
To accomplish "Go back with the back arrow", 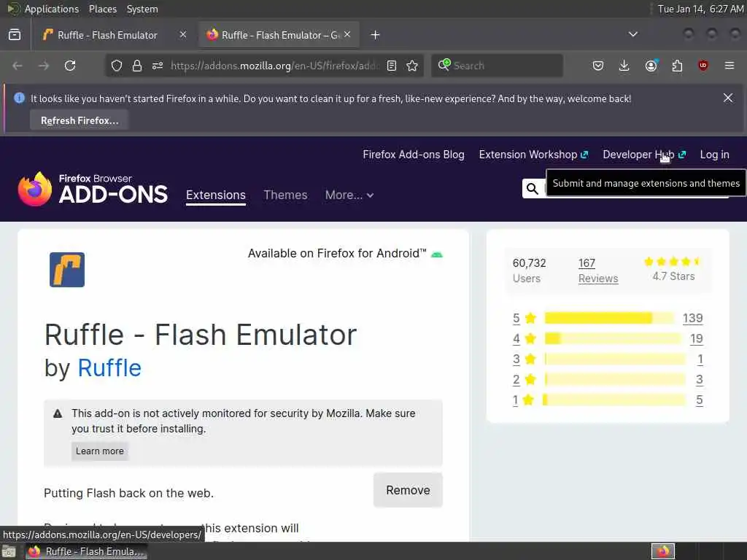I will point(18,66).
